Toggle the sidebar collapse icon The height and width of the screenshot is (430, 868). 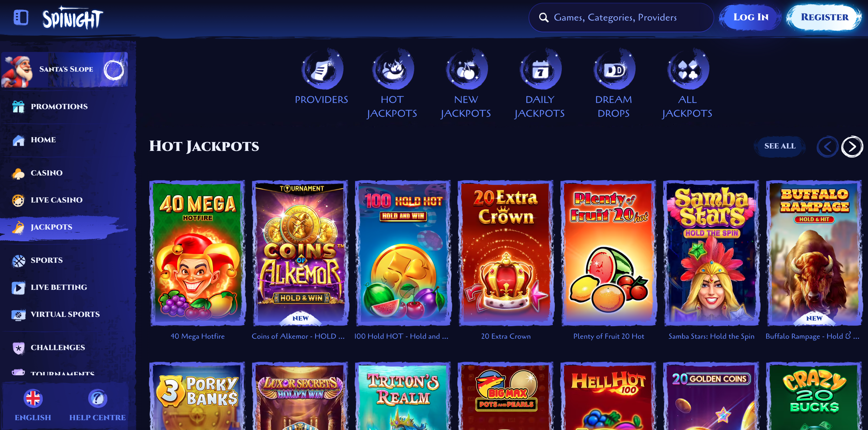21,18
